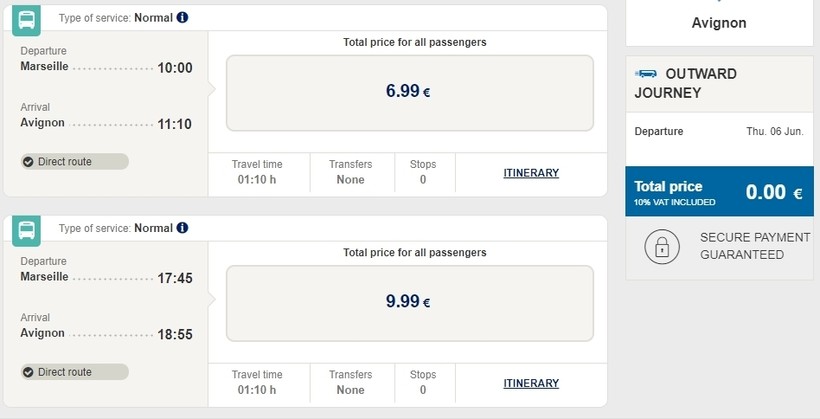The height and width of the screenshot is (419, 820).
Task: Click the Direct route checkmark on first trip
Action: (x=28, y=161)
